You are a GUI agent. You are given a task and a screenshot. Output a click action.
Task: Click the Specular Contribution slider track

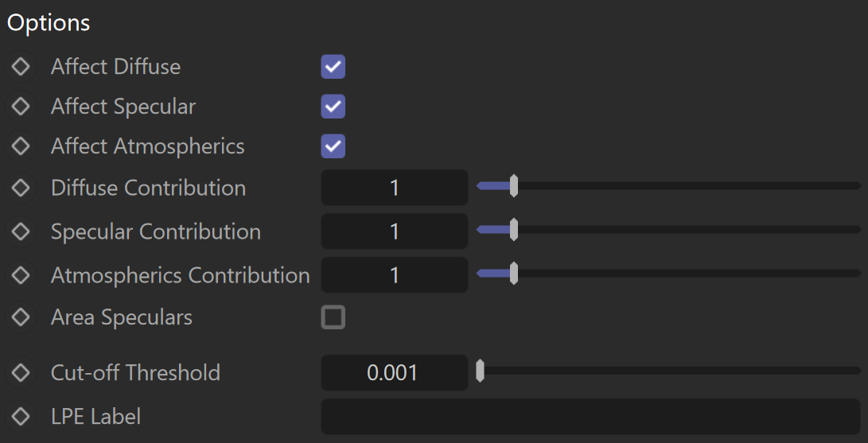(669, 230)
